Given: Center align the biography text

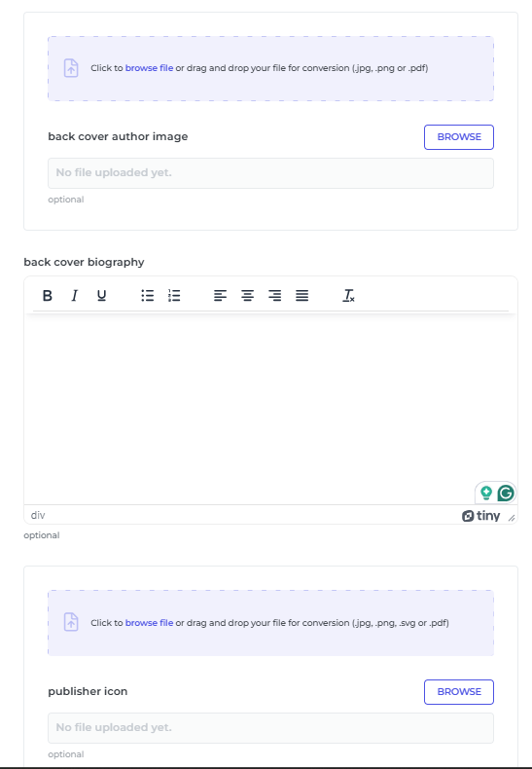Looking at the screenshot, I should (x=247, y=295).
